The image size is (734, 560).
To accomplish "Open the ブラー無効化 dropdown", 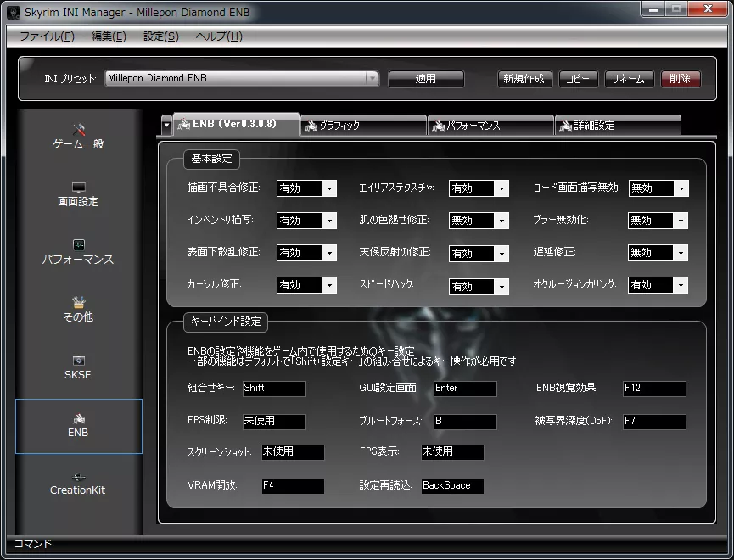I will tap(658, 221).
